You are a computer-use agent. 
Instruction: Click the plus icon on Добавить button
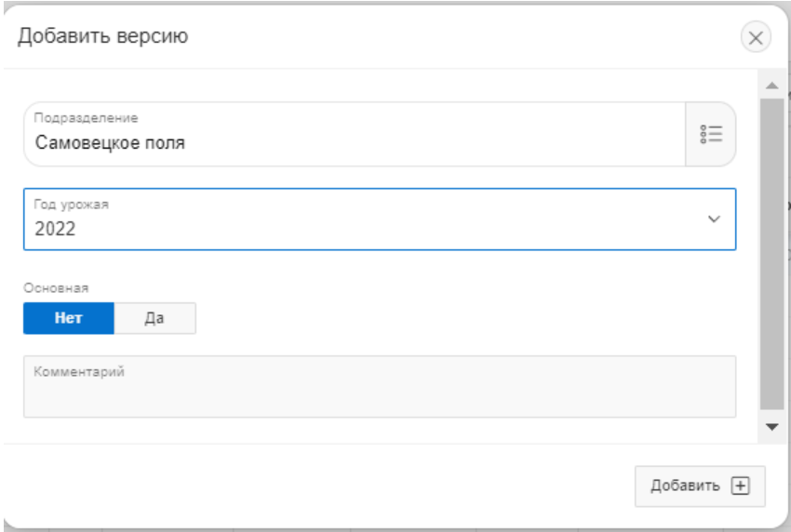[741, 486]
